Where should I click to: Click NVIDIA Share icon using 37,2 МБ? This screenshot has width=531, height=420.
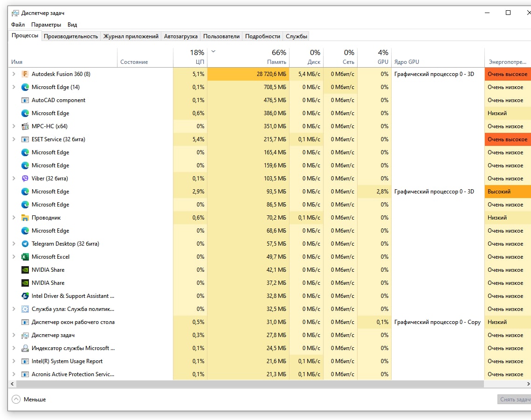point(25,283)
